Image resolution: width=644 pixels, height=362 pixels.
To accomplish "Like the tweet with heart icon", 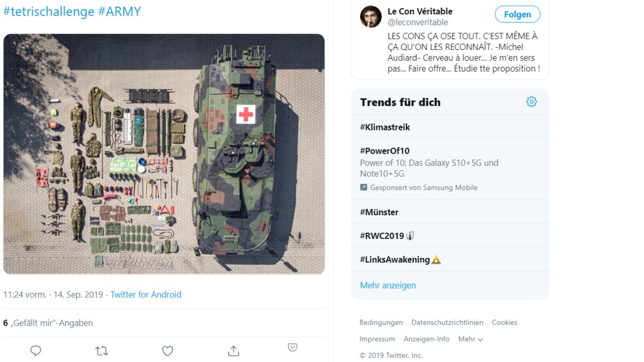I will [167, 351].
